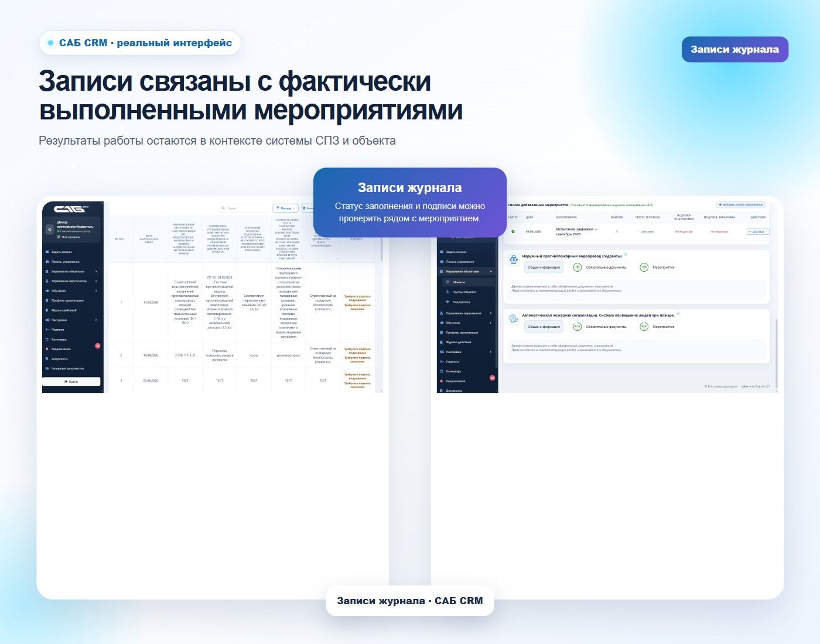Open the 'Фильтр' dropdown above the table
The height and width of the screenshot is (644, 820).
pyautogui.click(x=286, y=208)
